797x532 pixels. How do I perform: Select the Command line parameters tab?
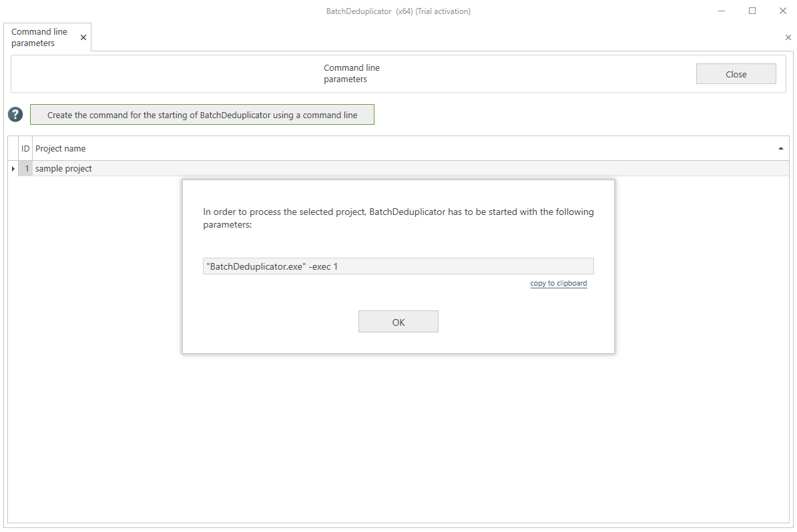click(x=40, y=37)
